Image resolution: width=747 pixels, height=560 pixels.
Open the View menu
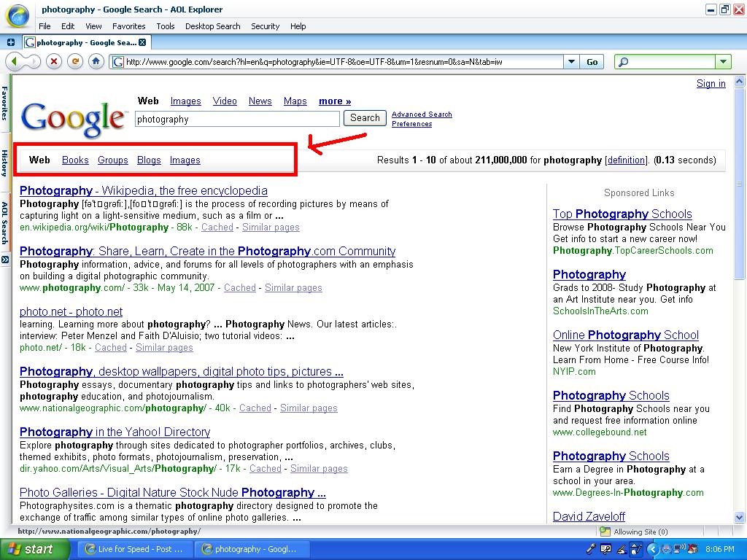[x=93, y=26]
